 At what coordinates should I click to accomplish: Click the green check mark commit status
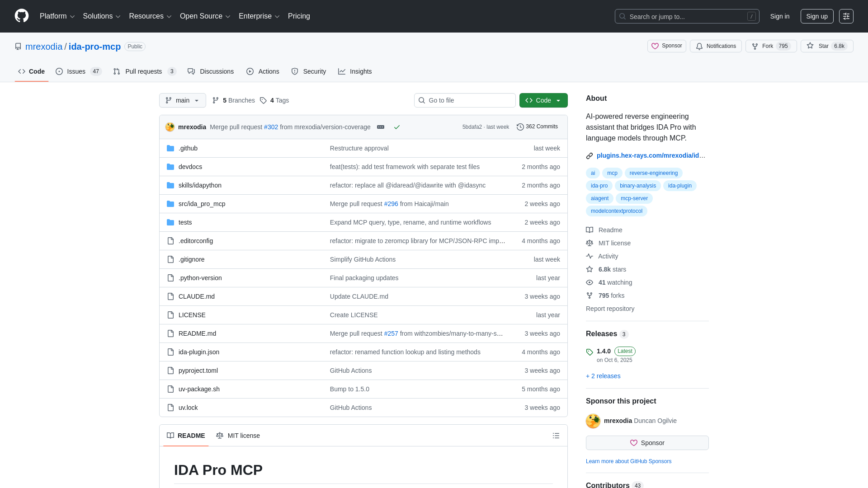point(397,127)
